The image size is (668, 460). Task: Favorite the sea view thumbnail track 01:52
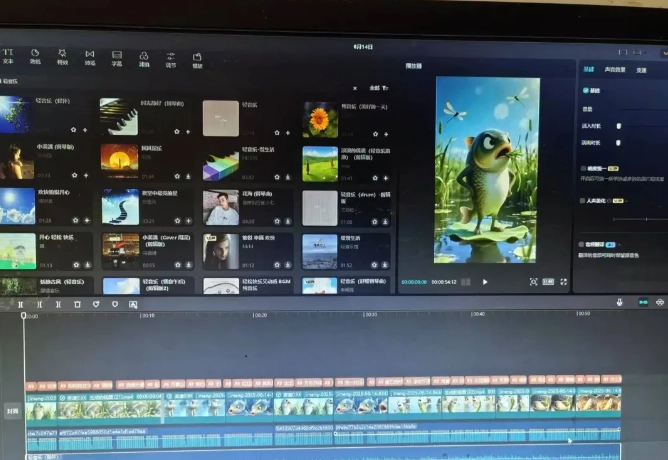[x=374, y=265]
